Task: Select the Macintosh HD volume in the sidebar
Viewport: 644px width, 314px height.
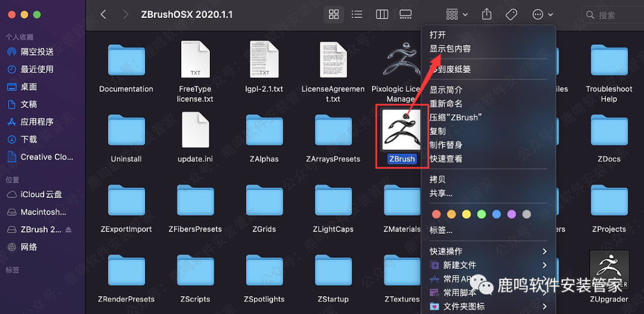Action: tap(43, 212)
